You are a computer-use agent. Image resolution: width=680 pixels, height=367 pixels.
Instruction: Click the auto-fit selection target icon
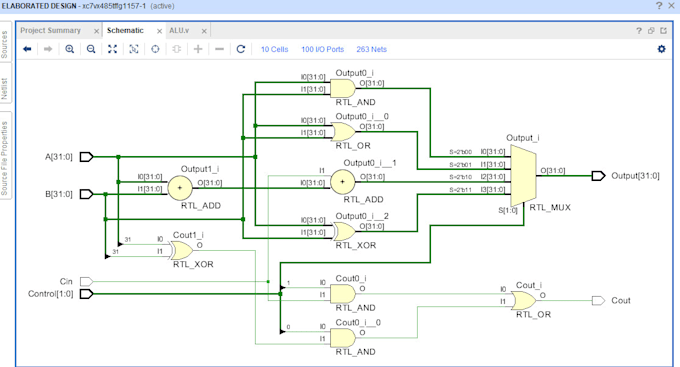pyautogui.click(x=155, y=49)
